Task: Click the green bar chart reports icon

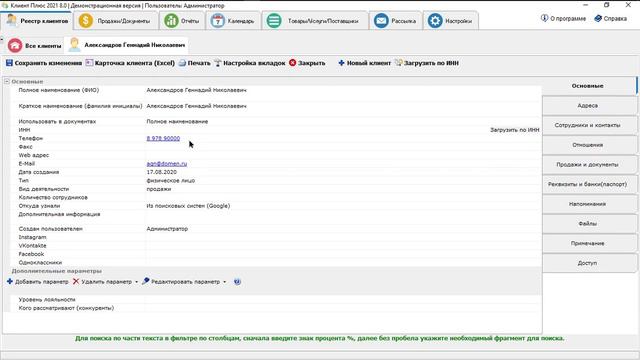Action: [171, 21]
